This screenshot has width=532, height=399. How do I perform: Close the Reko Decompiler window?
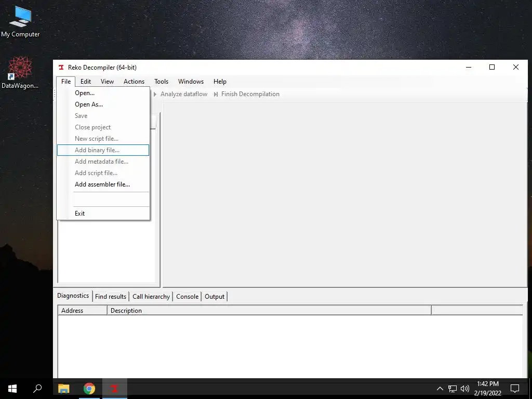click(516, 67)
